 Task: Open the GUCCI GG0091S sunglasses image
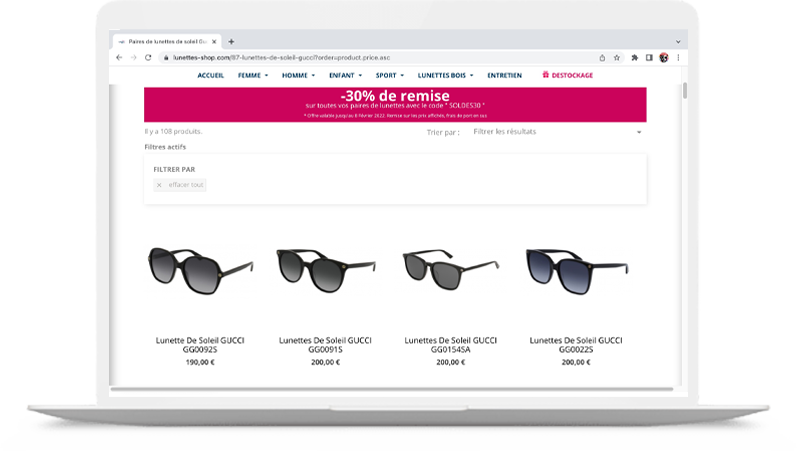pyautogui.click(x=326, y=270)
